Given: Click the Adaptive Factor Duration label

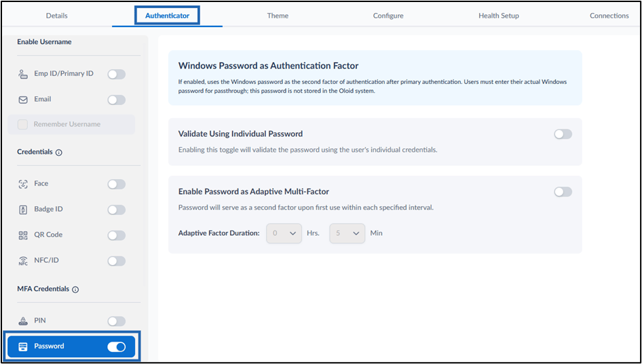Looking at the screenshot, I should (x=219, y=233).
